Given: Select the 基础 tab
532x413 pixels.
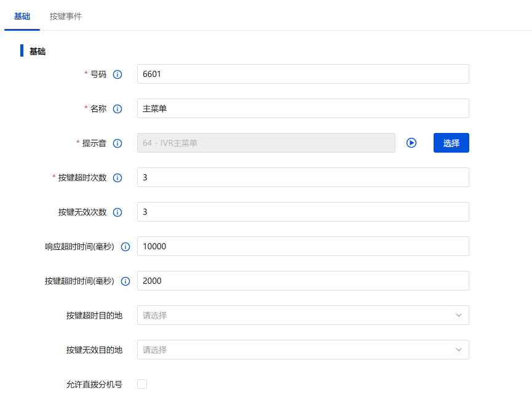Looking at the screenshot, I should click(x=22, y=17).
